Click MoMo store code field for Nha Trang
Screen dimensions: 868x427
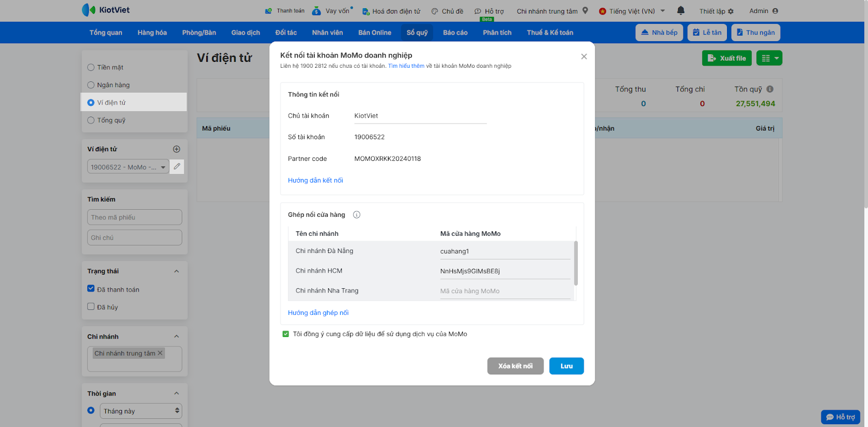[505, 292]
